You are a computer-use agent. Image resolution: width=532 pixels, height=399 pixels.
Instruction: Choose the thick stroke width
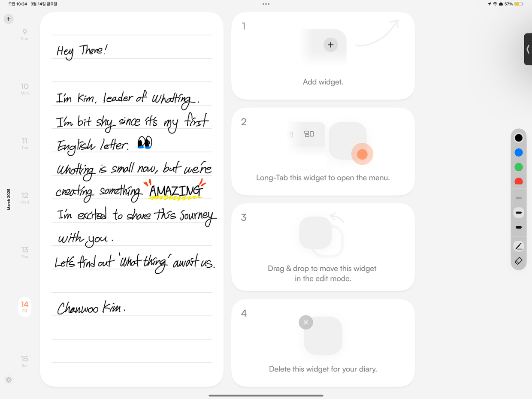(518, 227)
